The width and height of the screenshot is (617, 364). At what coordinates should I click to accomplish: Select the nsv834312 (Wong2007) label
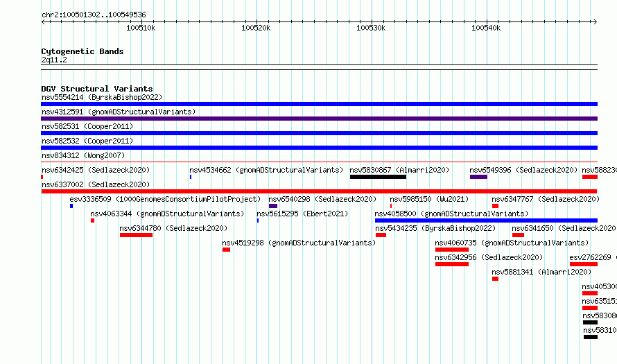point(83,155)
